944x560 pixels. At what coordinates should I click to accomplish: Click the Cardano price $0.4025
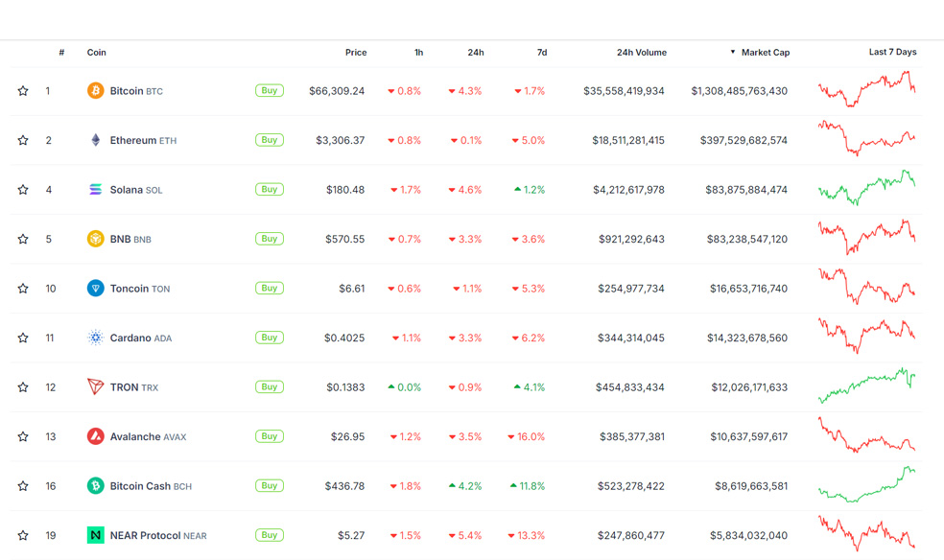point(344,338)
